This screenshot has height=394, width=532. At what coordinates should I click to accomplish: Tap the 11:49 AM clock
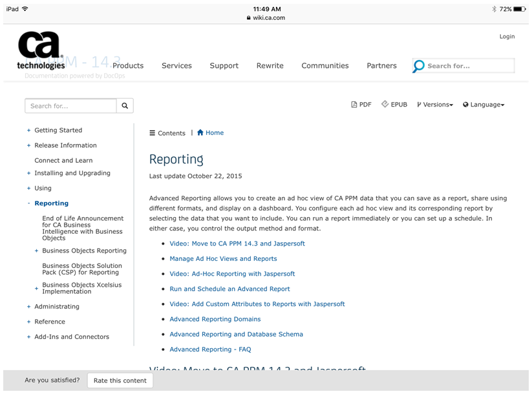tap(267, 9)
